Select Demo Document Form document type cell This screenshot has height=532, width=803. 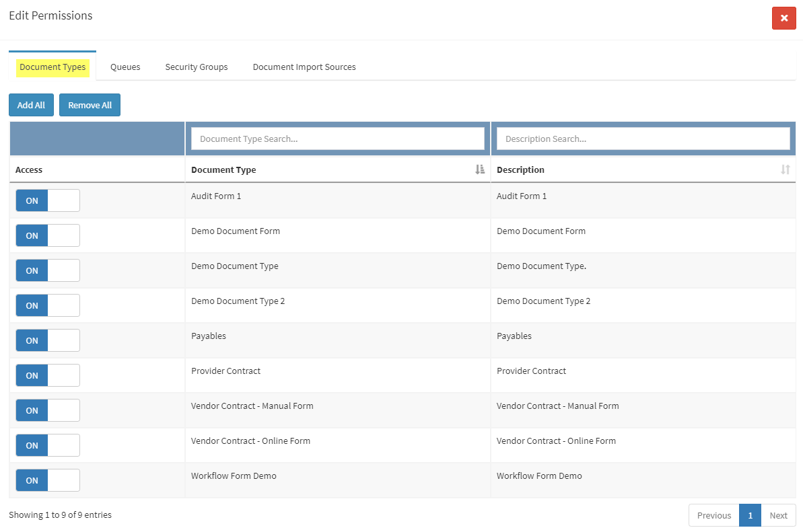pos(337,235)
